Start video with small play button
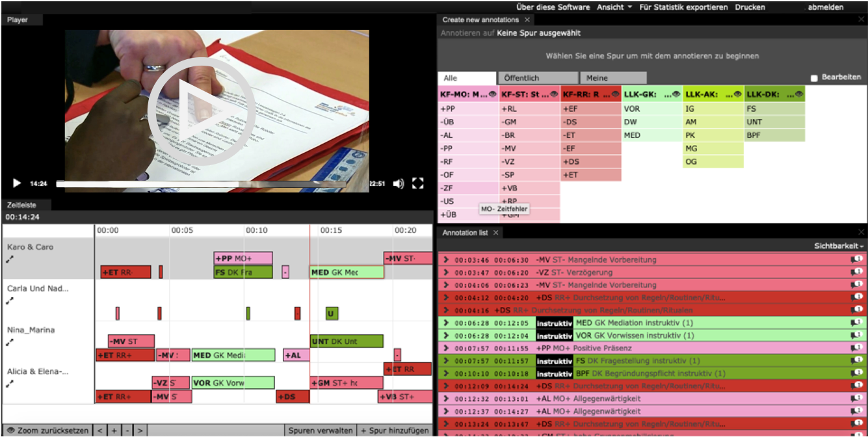 [x=17, y=183]
